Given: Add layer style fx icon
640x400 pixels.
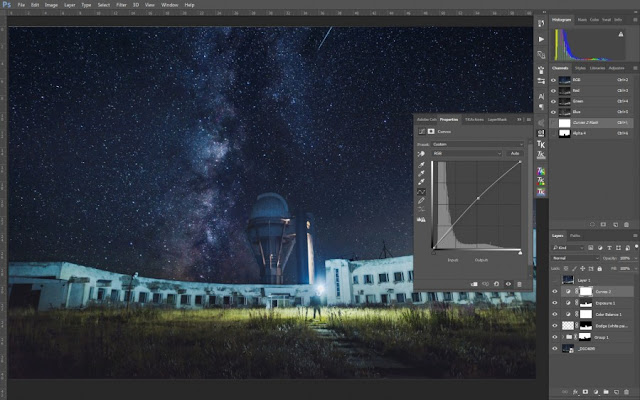Looking at the screenshot, I should coord(575,392).
